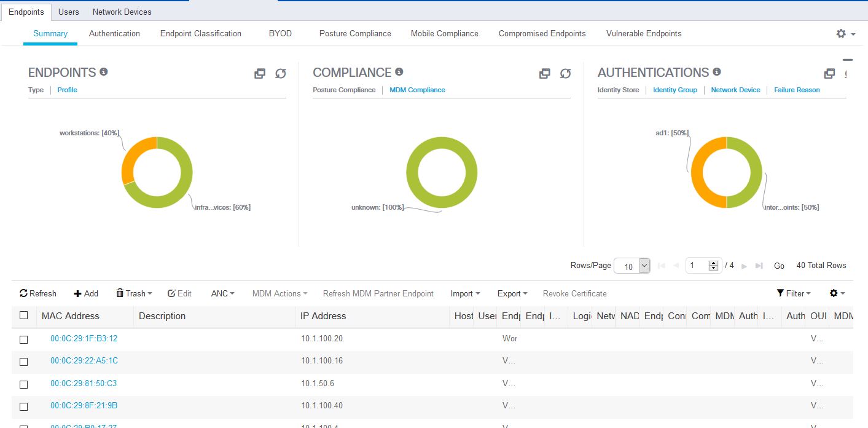
Task: Click IP cell 10.1.100.40
Action: point(322,405)
